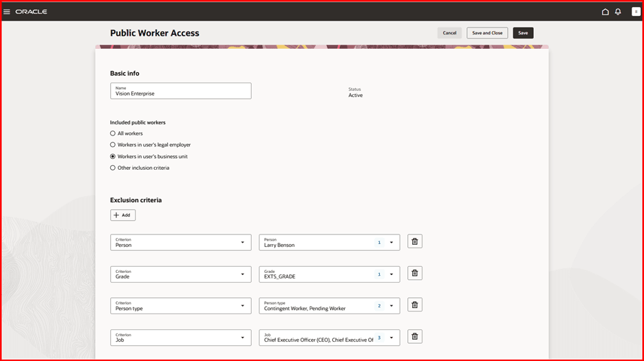Click the Oracle logo

(31, 12)
